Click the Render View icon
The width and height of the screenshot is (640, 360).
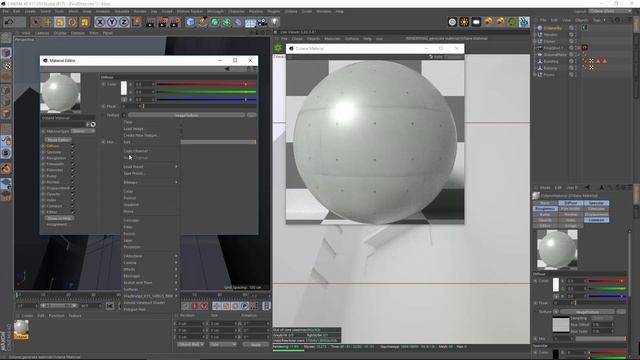(x=150, y=22)
